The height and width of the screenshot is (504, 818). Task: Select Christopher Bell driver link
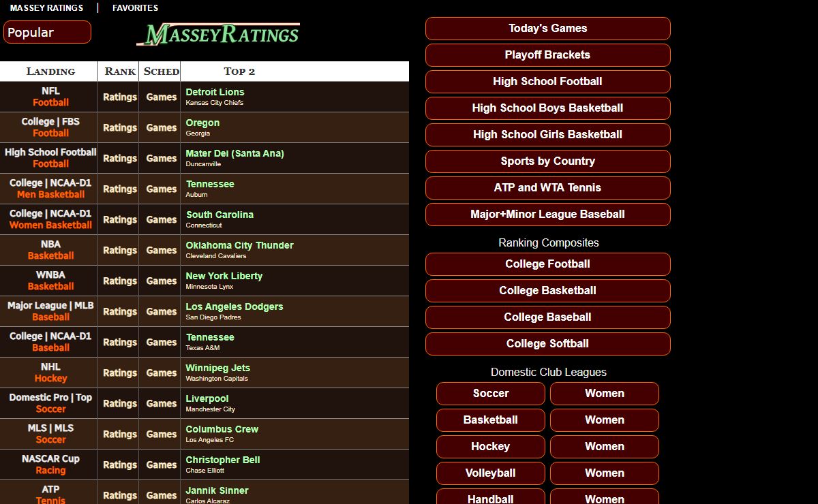click(x=222, y=460)
